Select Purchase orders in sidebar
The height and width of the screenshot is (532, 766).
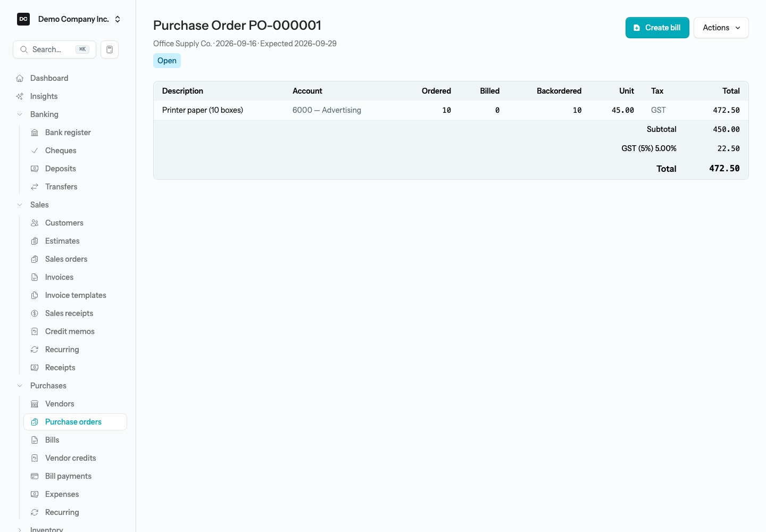click(75, 422)
